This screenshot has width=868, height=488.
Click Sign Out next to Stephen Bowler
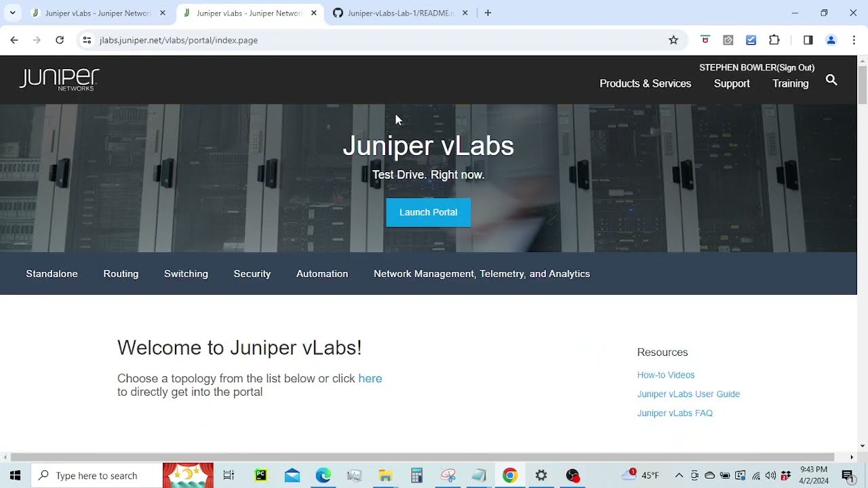(x=796, y=68)
